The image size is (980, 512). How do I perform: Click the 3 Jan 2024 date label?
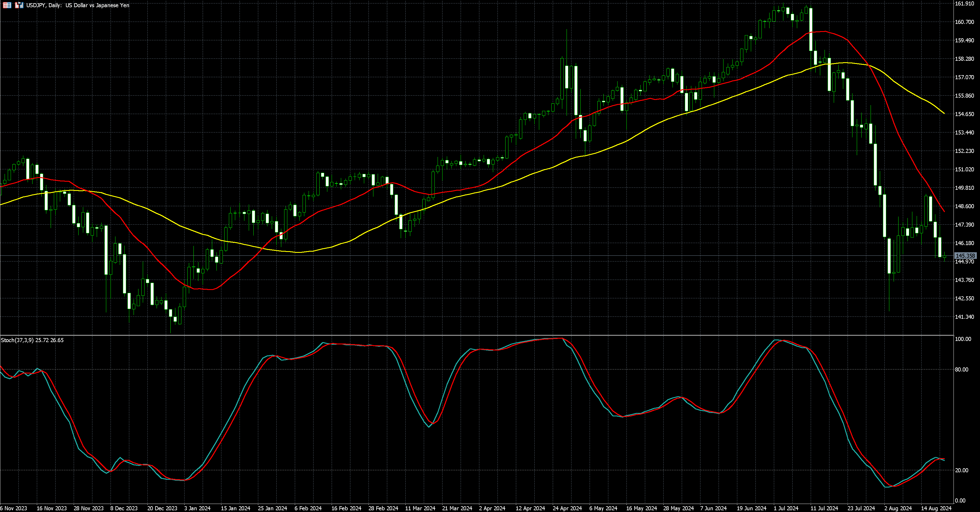pyautogui.click(x=197, y=508)
